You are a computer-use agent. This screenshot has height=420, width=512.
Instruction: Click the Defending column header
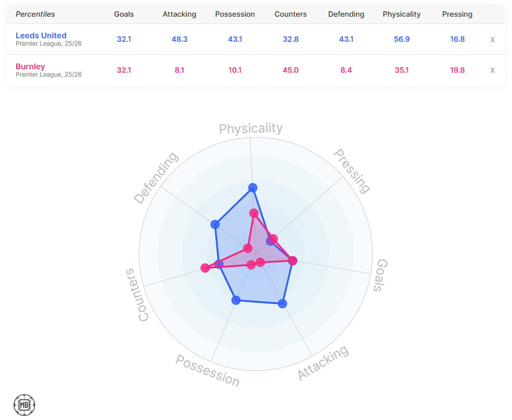coord(346,14)
